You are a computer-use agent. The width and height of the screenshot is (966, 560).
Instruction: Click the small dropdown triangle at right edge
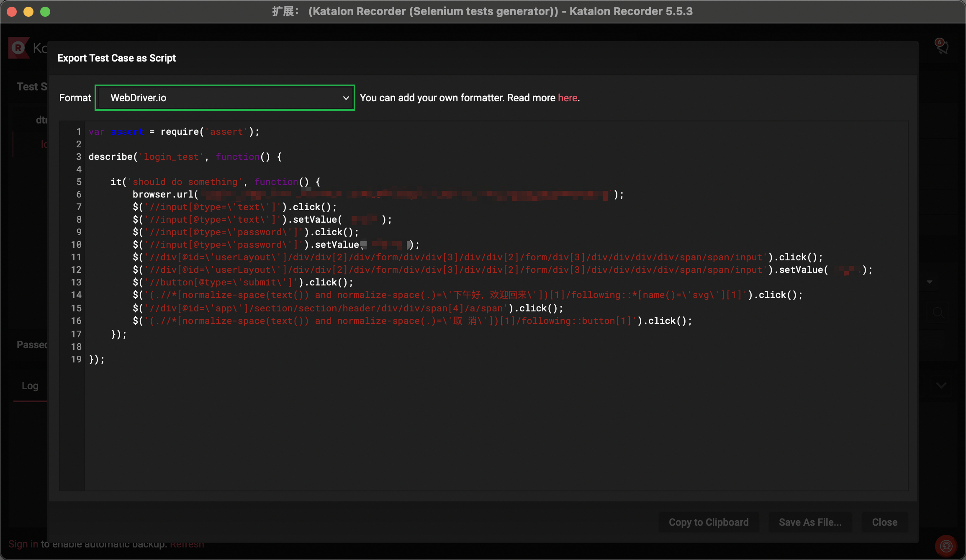(x=930, y=282)
